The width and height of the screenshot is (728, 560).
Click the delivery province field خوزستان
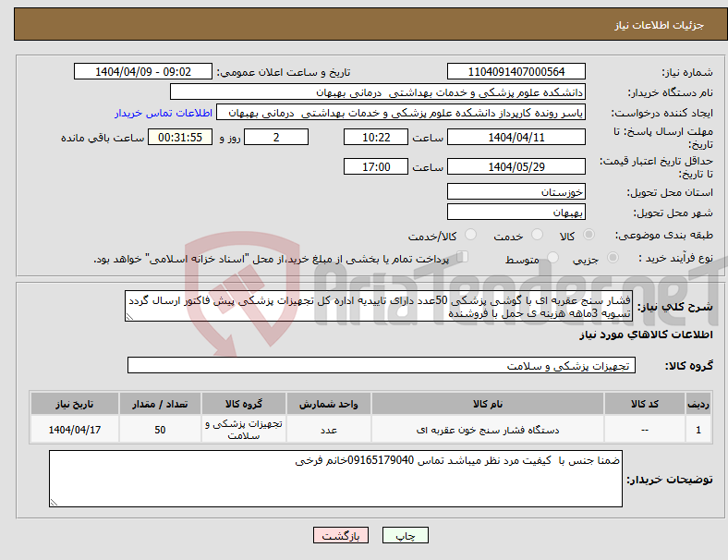(516, 191)
